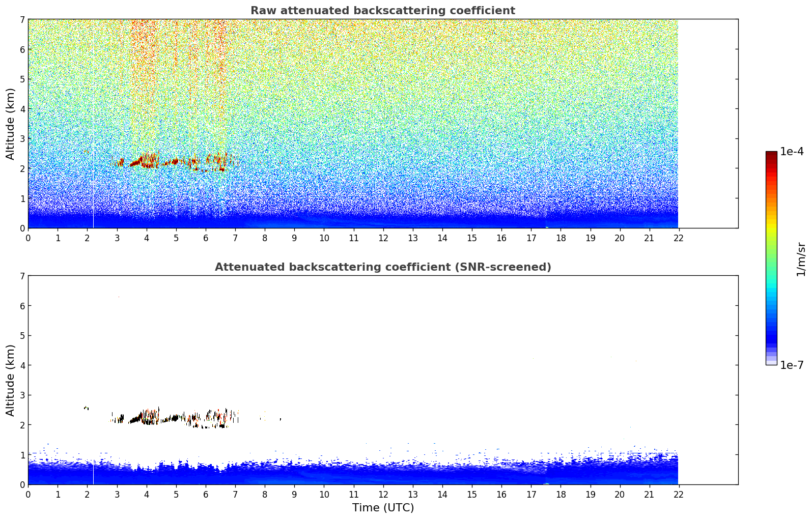The height and width of the screenshot is (519, 812).
Task: Click tick label 17 on top time axis
Action: [531, 238]
